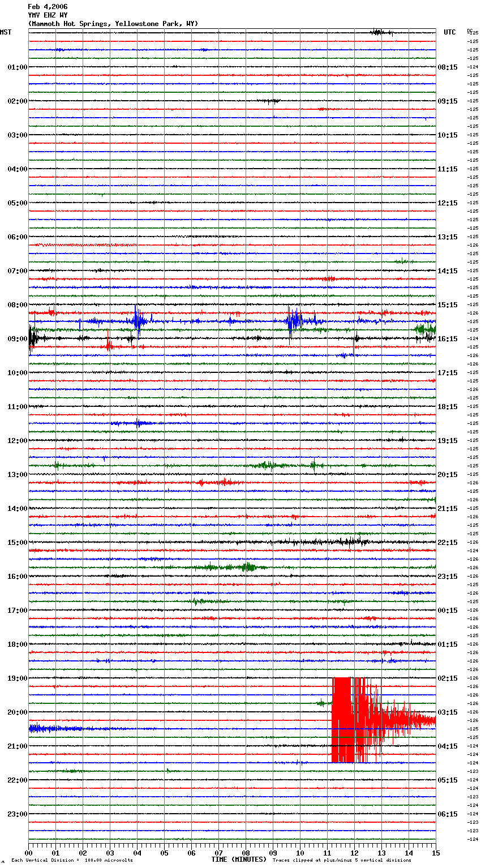Viewport: 481px width, 868px height.
Task: Click the "05:00" MST hour label
Action: [17, 203]
